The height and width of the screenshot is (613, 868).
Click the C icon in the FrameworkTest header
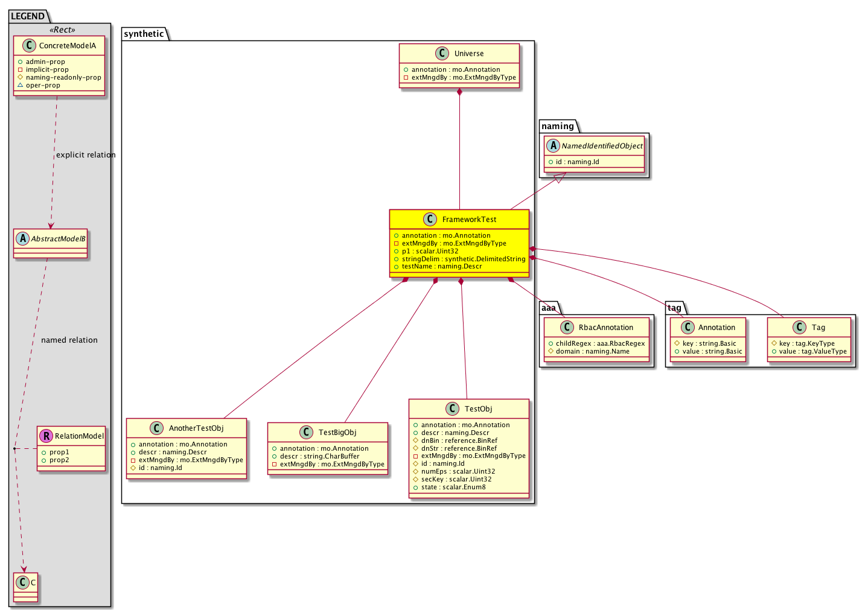pos(430,220)
